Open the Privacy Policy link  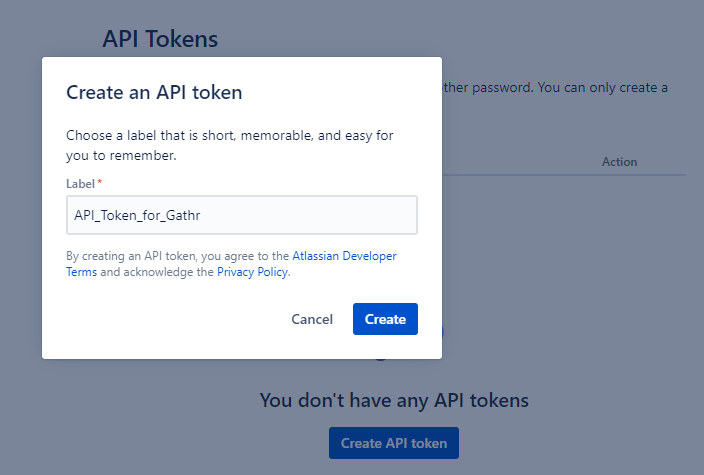(x=252, y=272)
